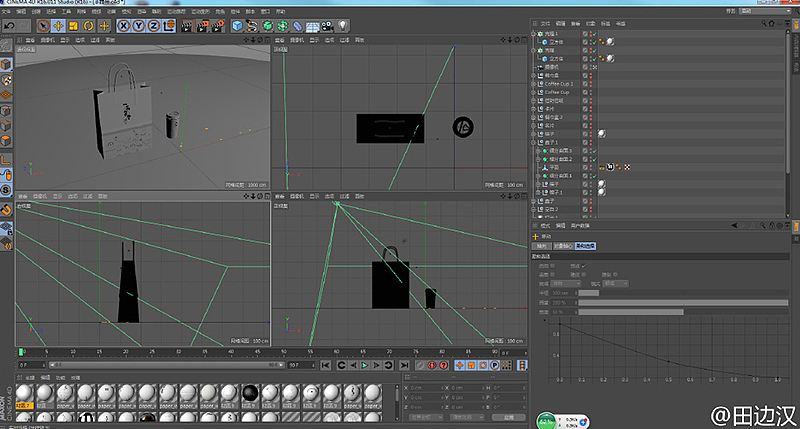This screenshot has height=429, width=800.
Task: Enable Snap with the S icon
Action: 6,190
